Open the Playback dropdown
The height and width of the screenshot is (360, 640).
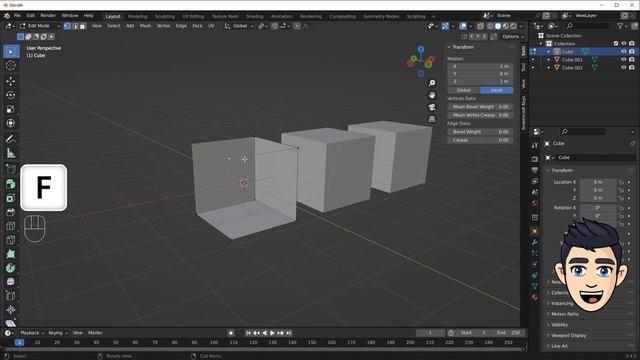[32, 333]
